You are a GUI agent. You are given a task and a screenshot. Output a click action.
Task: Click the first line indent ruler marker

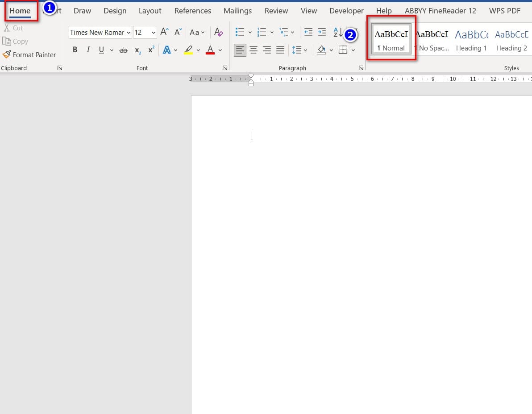pos(251,76)
